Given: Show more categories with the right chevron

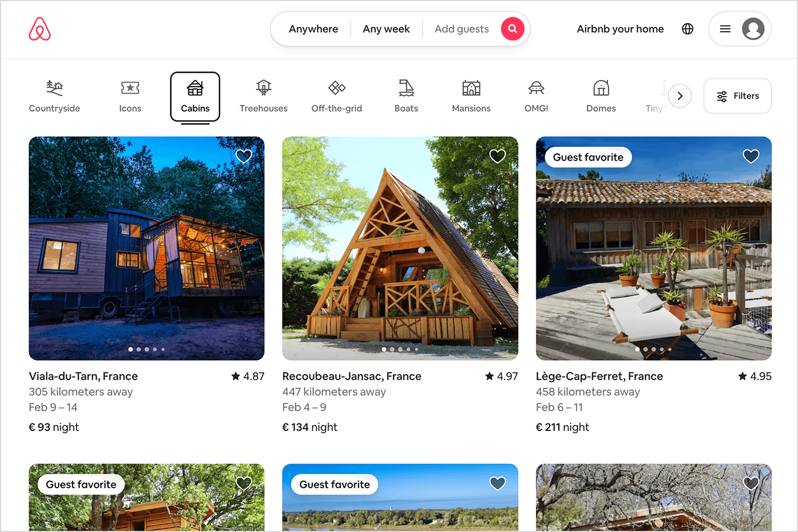Looking at the screenshot, I should click(x=679, y=96).
